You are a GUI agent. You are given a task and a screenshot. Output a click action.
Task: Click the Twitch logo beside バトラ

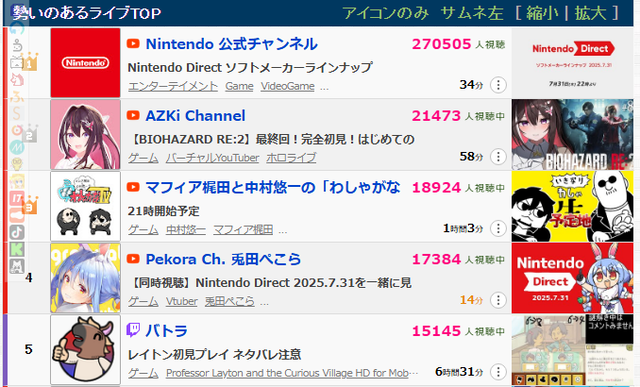[133, 330]
